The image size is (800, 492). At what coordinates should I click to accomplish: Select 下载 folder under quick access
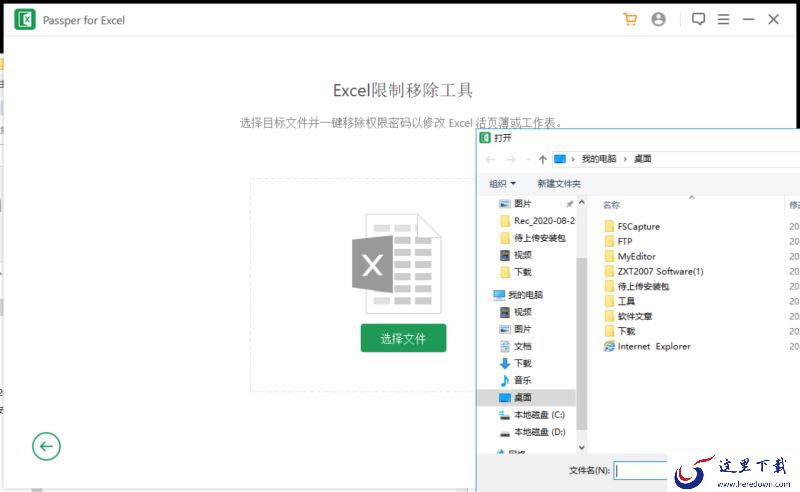point(522,272)
